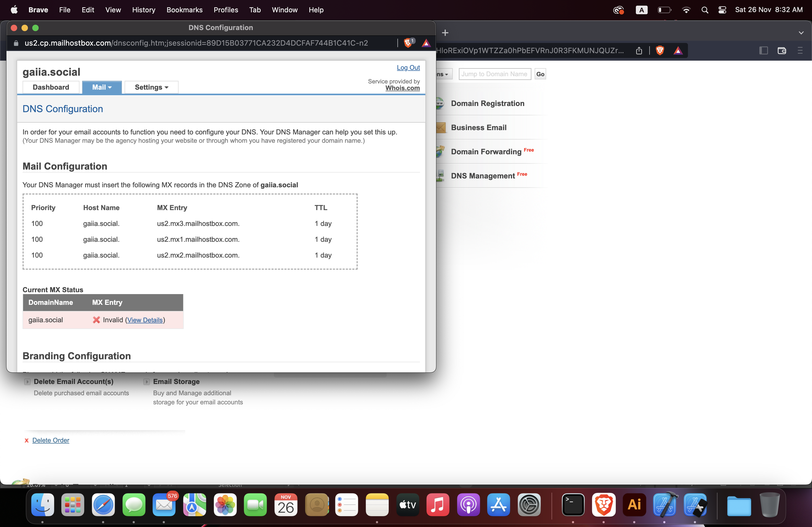Screen dimensions: 812x527
Task: Open Maps from the dock
Action: pos(194,505)
